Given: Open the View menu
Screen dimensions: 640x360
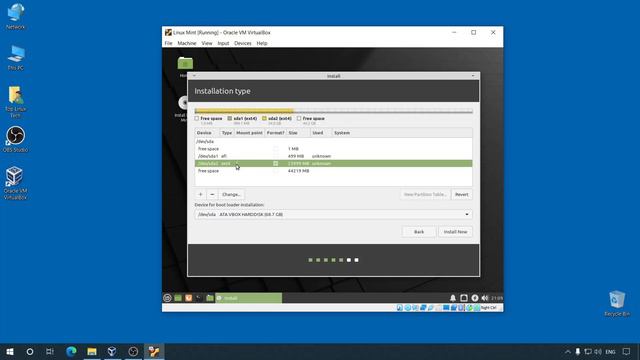Looking at the screenshot, I should coord(207,43).
